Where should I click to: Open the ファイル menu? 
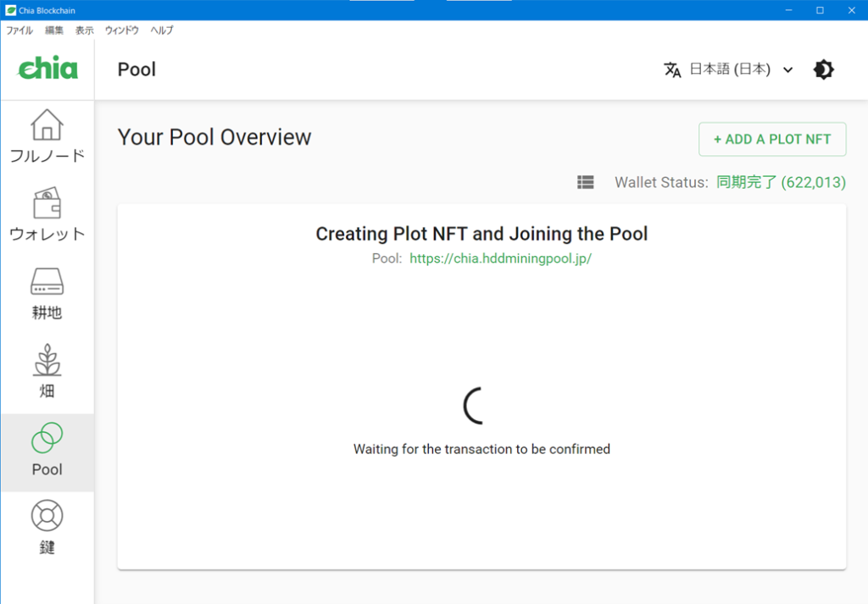click(19, 30)
